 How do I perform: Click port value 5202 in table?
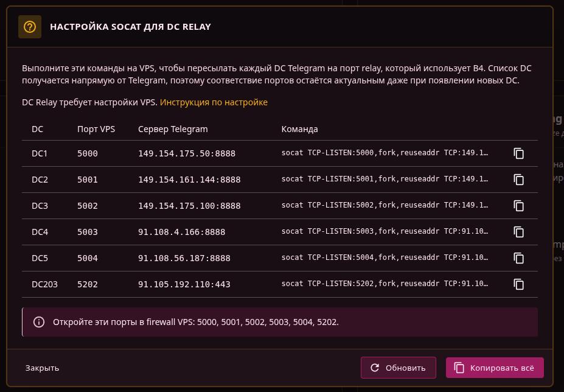tap(88, 284)
